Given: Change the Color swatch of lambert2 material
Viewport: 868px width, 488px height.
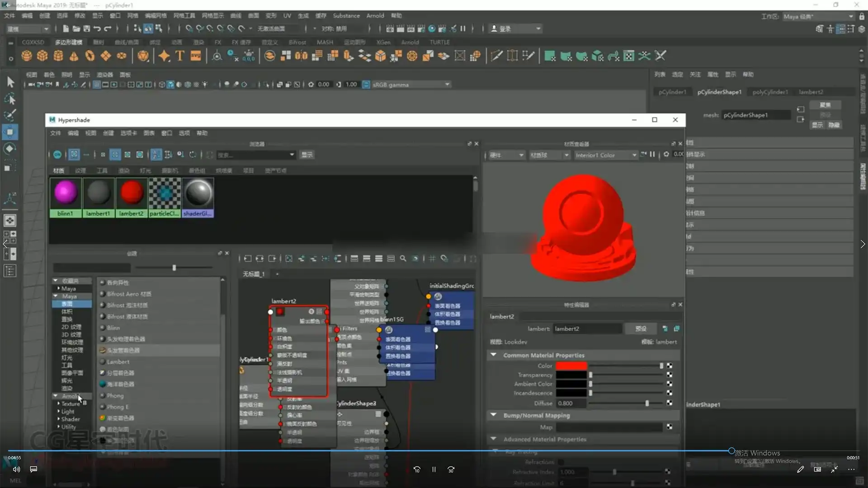Looking at the screenshot, I should point(571,366).
